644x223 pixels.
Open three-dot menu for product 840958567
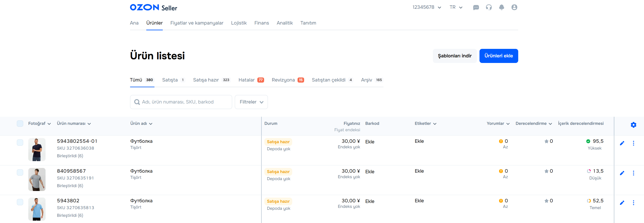coord(633,173)
